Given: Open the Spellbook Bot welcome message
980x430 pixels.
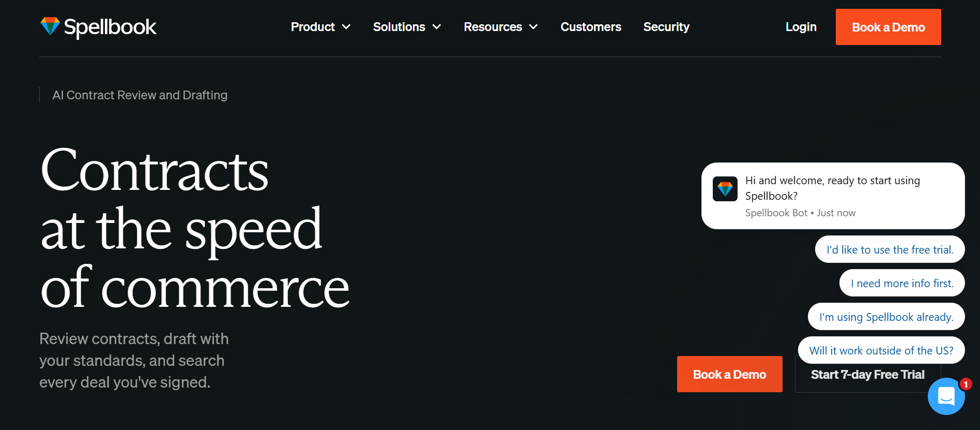Looking at the screenshot, I should [x=833, y=196].
